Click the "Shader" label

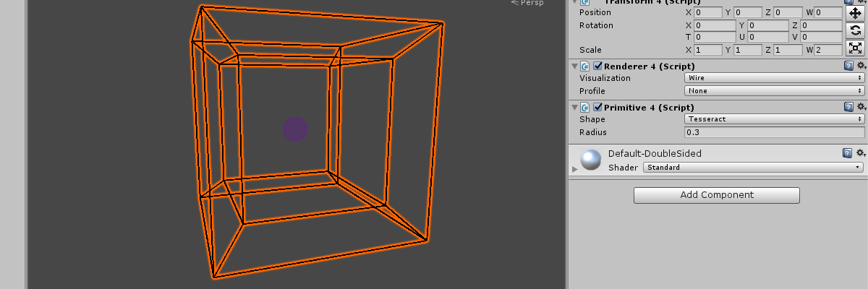(x=623, y=168)
